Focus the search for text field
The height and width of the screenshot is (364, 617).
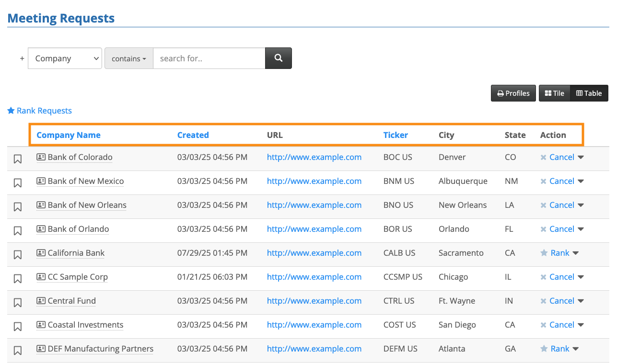pyautogui.click(x=209, y=58)
